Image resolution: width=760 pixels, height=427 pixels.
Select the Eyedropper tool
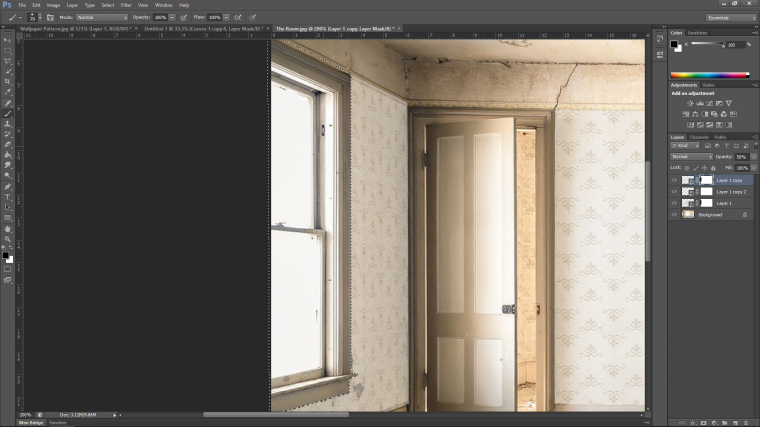pos(7,92)
